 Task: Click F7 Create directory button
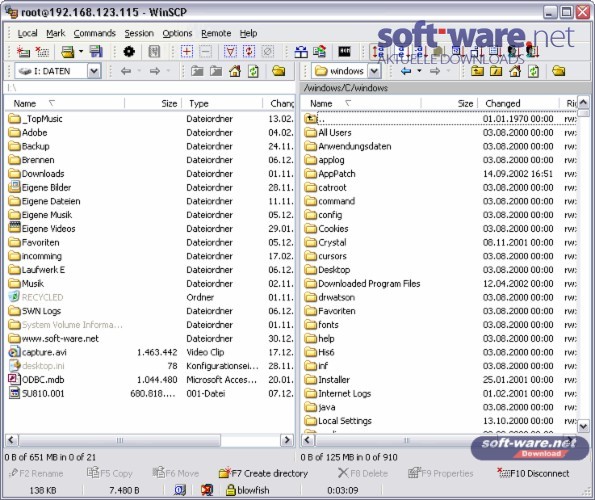263,473
